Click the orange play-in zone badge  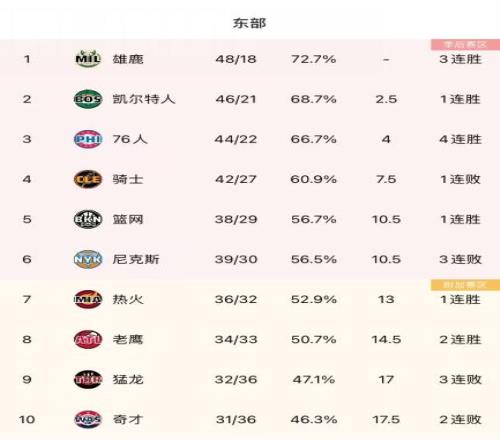coord(465,285)
